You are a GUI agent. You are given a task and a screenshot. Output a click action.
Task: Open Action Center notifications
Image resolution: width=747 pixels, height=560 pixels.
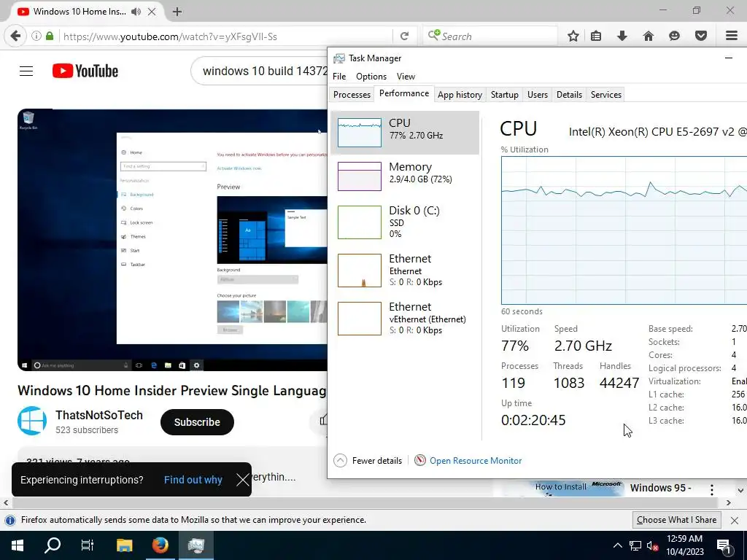point(724,547)
